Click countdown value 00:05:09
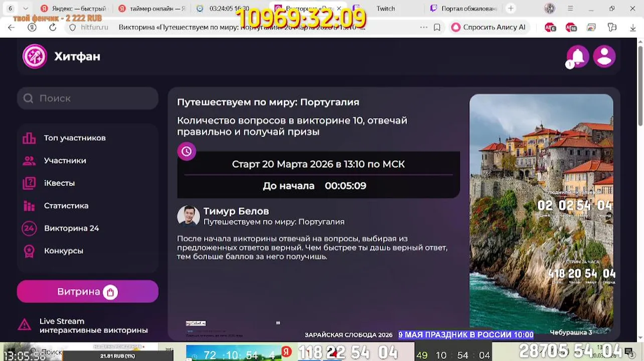 coord(346,186)
